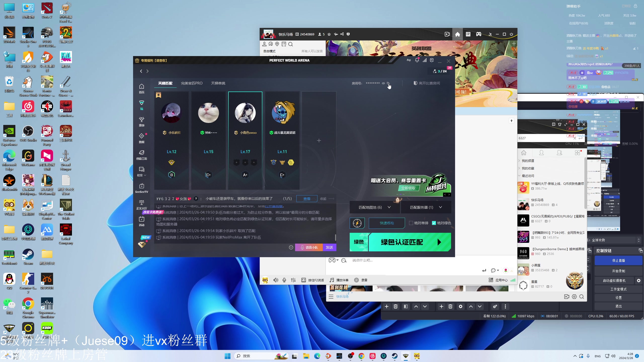The image size is (644, 362).
Task: Toggle room number visibility eye icon
Action: pos(383,83)
